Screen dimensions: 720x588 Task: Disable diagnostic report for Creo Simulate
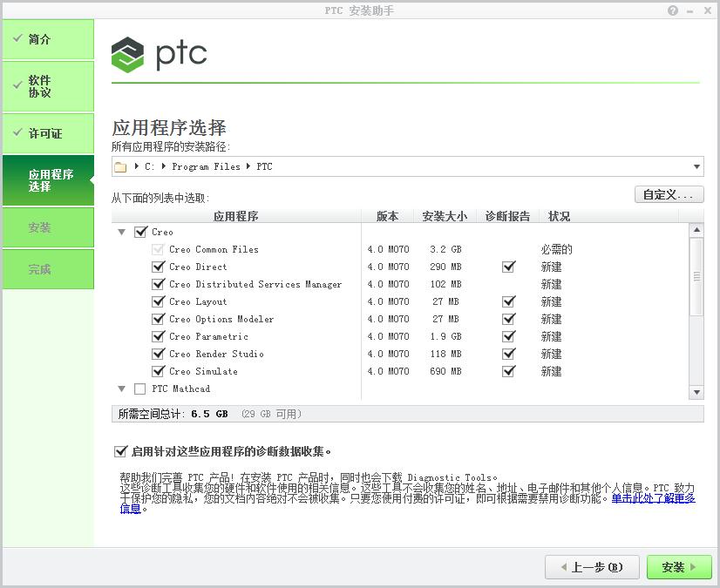(508, 371)
